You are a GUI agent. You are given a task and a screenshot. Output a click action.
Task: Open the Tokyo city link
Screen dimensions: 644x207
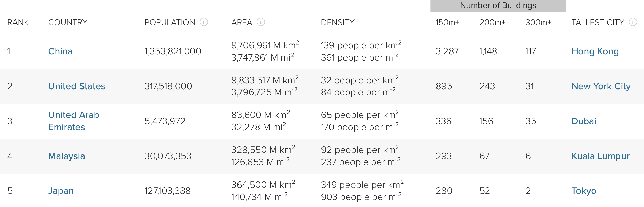584,191
